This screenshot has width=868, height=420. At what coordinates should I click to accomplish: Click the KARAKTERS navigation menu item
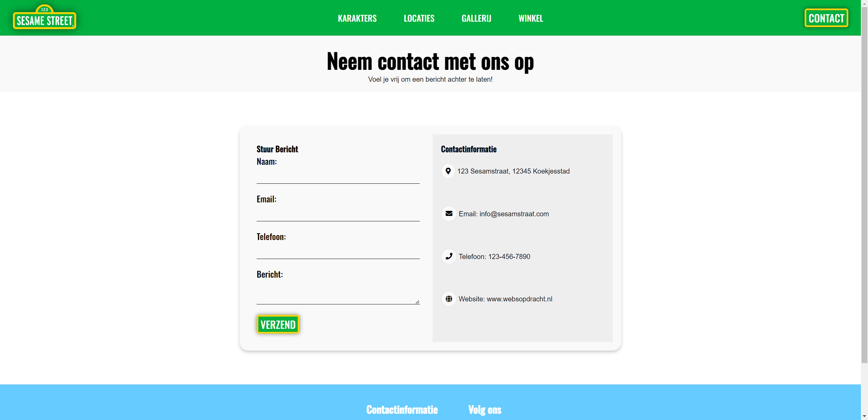pyautogui.click(x=357, y=18)
